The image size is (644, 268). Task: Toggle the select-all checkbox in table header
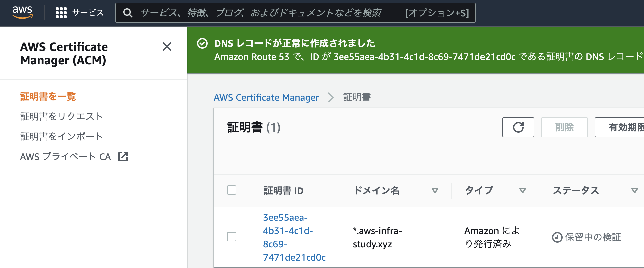pyautogui.click(x=232, y=190)
